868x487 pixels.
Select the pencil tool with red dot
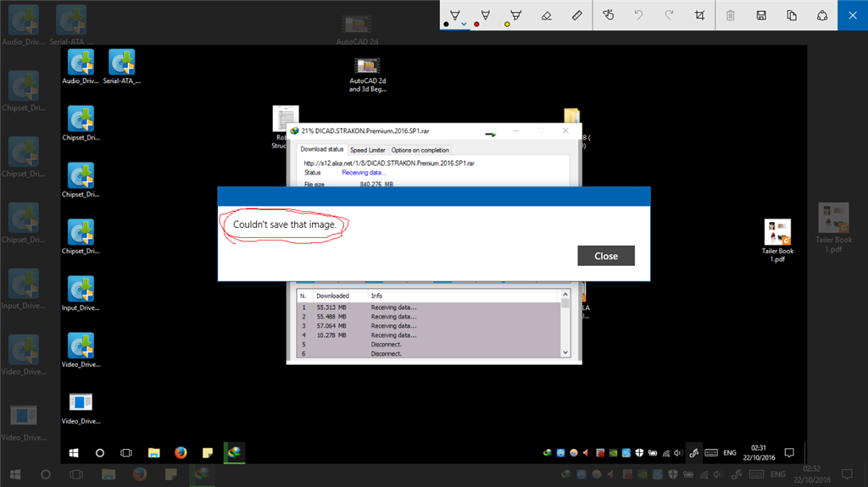coord(485,15)
